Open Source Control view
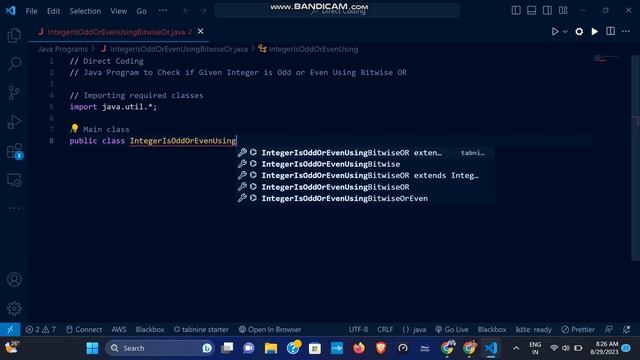The image size is (640, 360). click(x=14, y=93)
